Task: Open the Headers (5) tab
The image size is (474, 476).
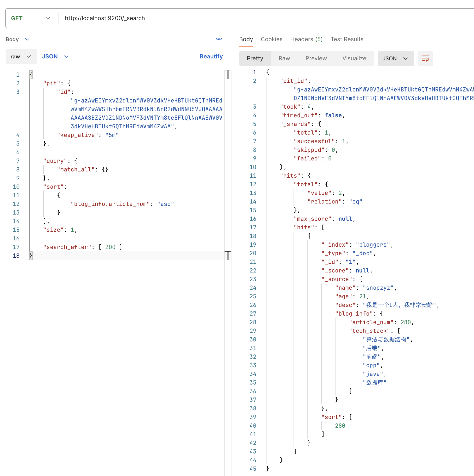Action: point(306,40)
